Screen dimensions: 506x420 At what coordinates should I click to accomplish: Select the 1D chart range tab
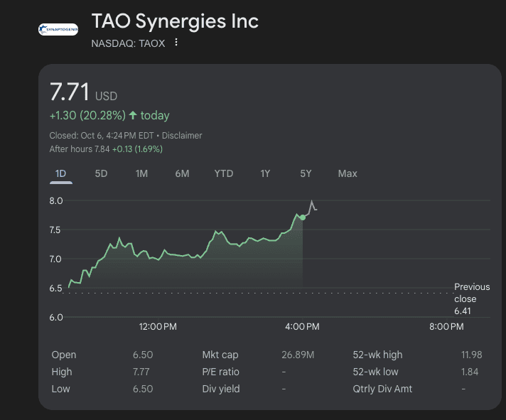(60, 173)
